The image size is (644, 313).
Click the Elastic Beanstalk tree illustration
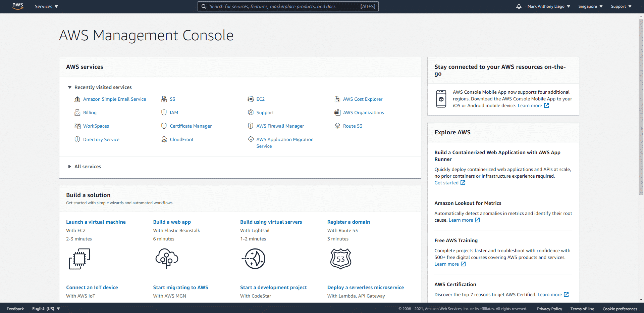click(x=167, y=259)
